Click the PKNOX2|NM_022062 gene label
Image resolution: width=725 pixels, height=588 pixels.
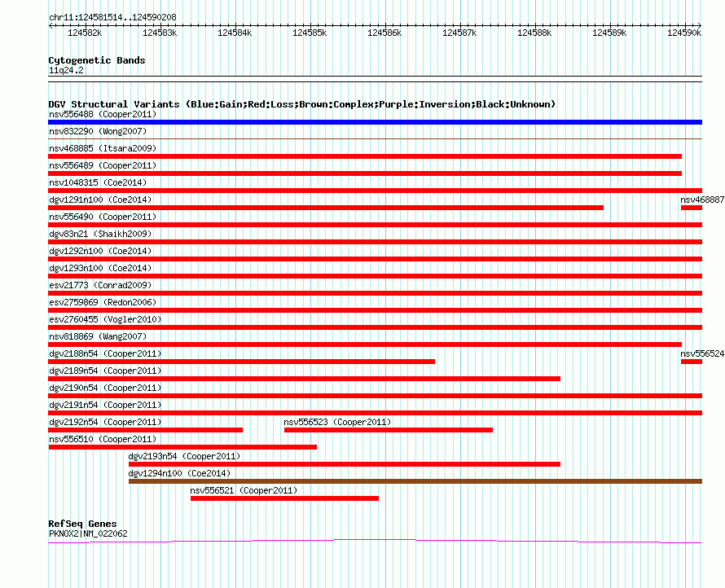(88, 533)
